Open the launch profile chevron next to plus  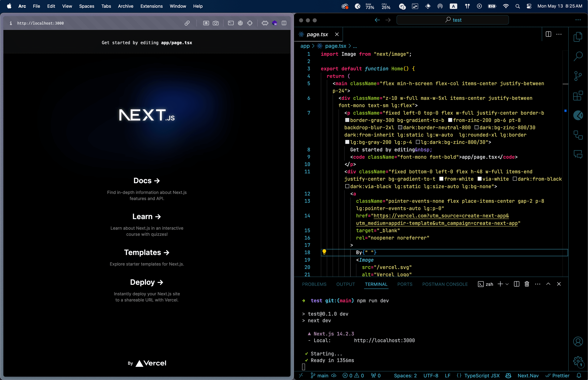(507, 284)
